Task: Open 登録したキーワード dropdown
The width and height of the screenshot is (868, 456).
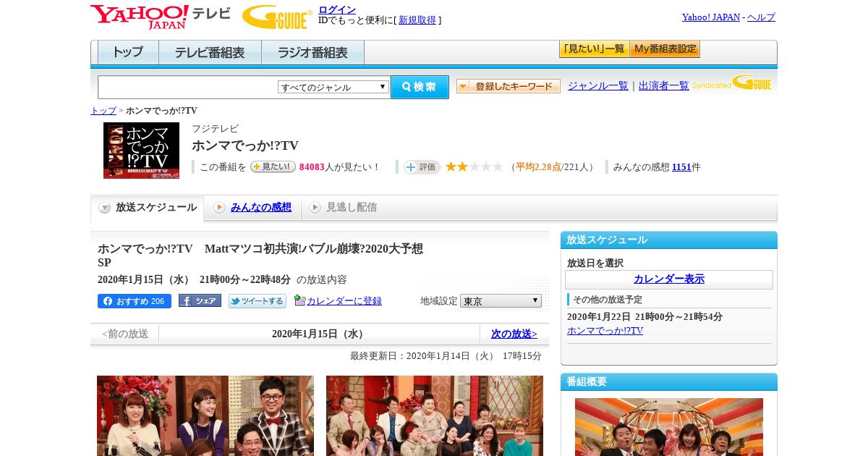Action: click(509, 86)
